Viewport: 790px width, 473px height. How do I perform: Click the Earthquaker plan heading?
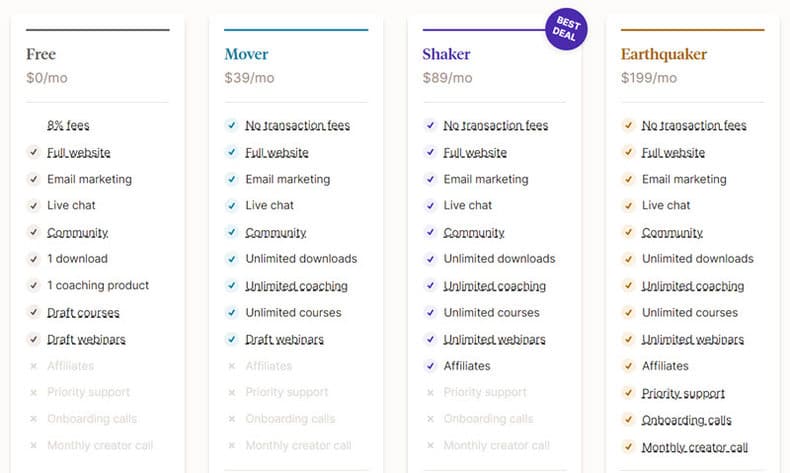tap(664, 54)
